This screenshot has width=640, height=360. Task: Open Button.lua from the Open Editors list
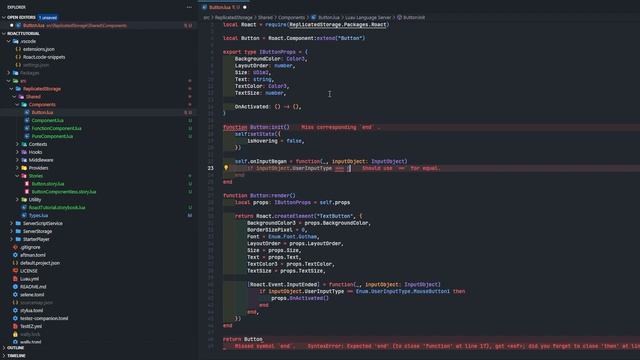(x=98, y=25)
